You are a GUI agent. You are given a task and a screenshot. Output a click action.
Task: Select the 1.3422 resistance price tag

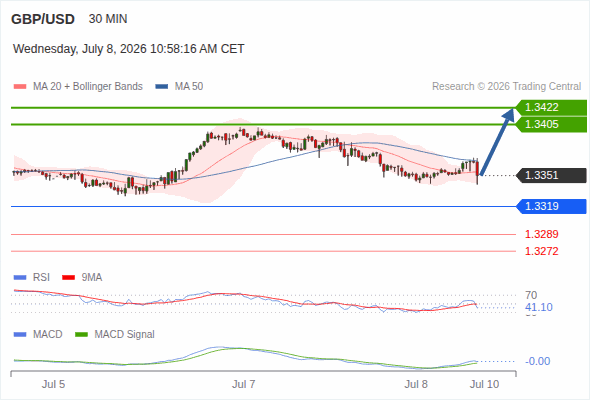pos(551,108)
